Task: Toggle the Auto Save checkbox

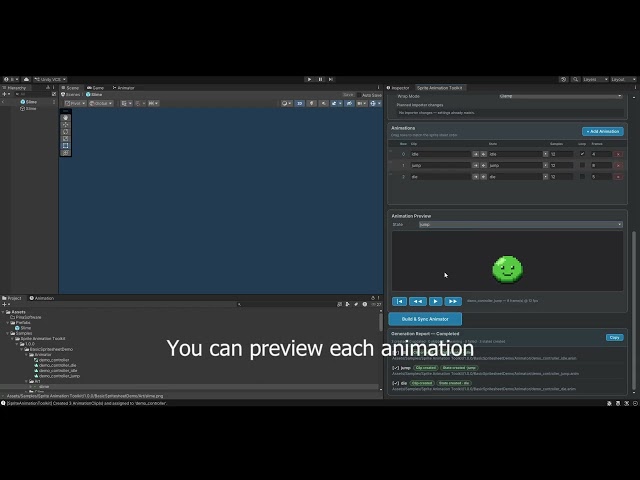Action: [359, 95]
